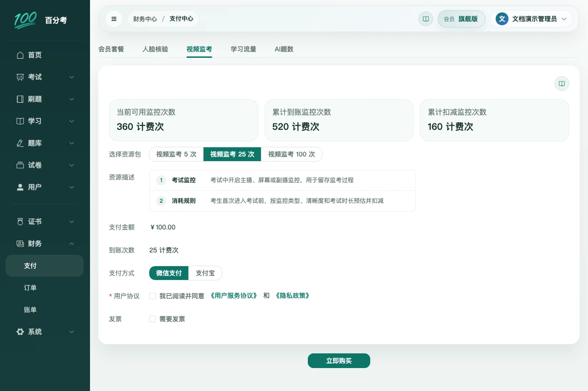
Task: Check the 我已阅读并同意 agreement checkbox
Action: tap(153, 296)
